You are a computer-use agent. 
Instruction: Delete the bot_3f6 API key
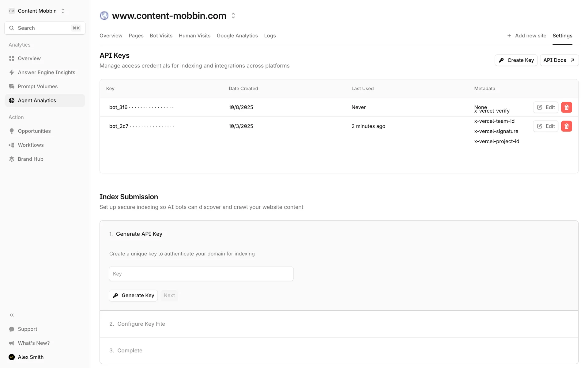pos(566,107)
